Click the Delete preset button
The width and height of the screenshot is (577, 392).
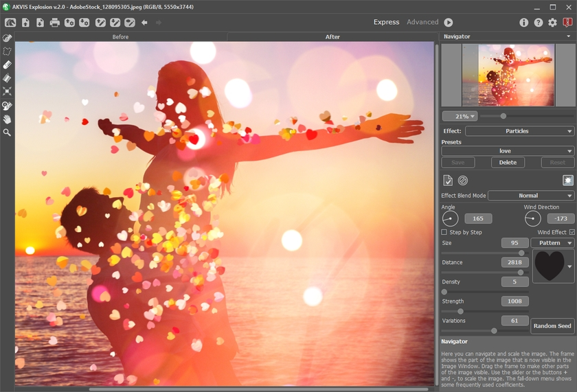pyautogui.click(x=508, y=163)
